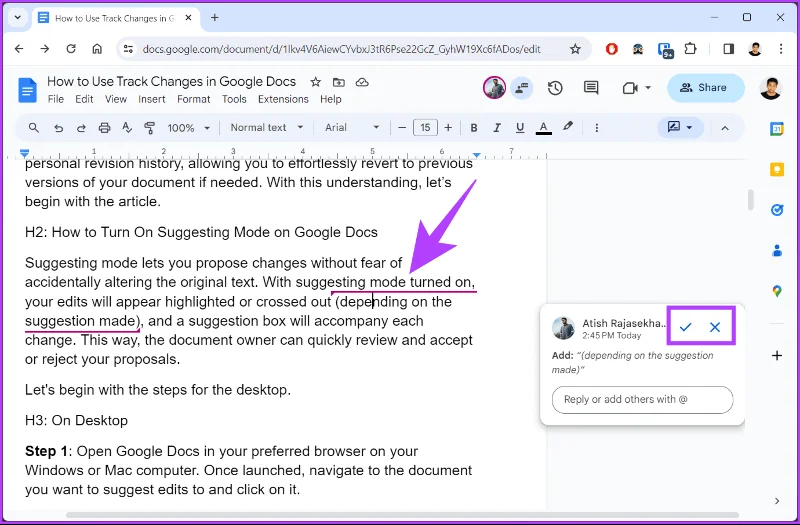Screen dimensions: 800x525
Task: Select the paint format tool
Action: click(149, 128)
